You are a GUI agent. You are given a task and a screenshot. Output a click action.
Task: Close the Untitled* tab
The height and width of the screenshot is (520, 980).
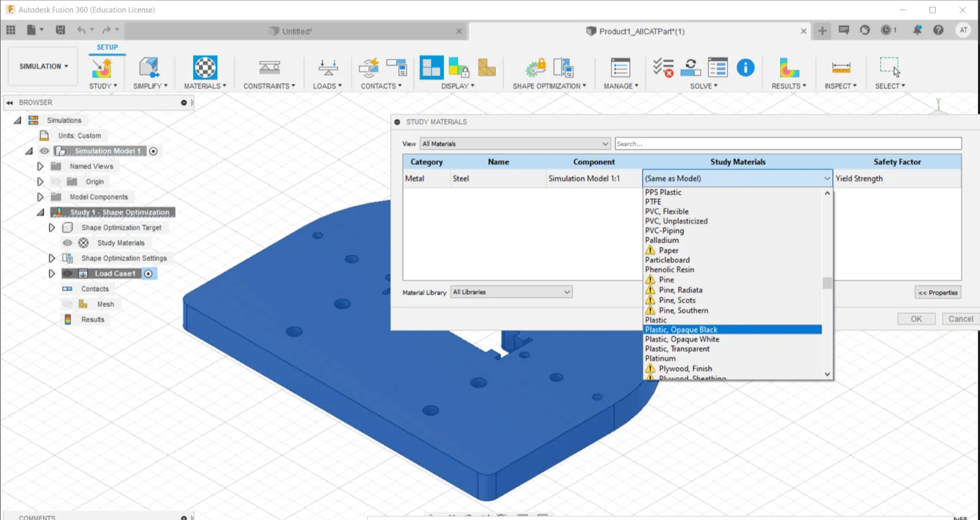click(x=459, y=31)
